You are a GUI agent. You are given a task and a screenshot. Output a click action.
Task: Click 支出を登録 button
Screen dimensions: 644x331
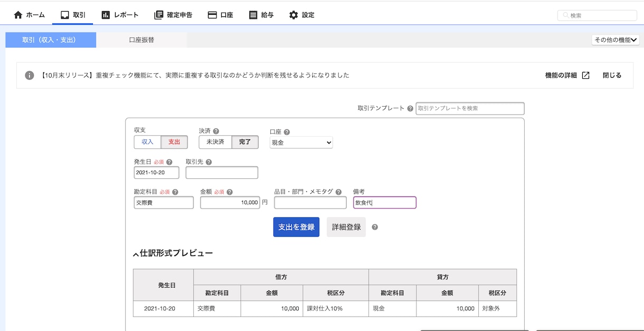click(296, 227)
